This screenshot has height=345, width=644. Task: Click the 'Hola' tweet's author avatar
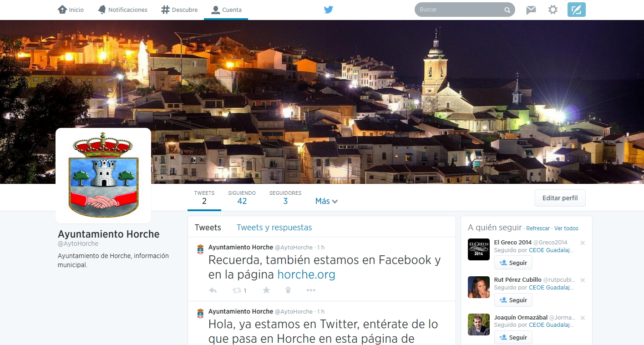click(200, 314)
